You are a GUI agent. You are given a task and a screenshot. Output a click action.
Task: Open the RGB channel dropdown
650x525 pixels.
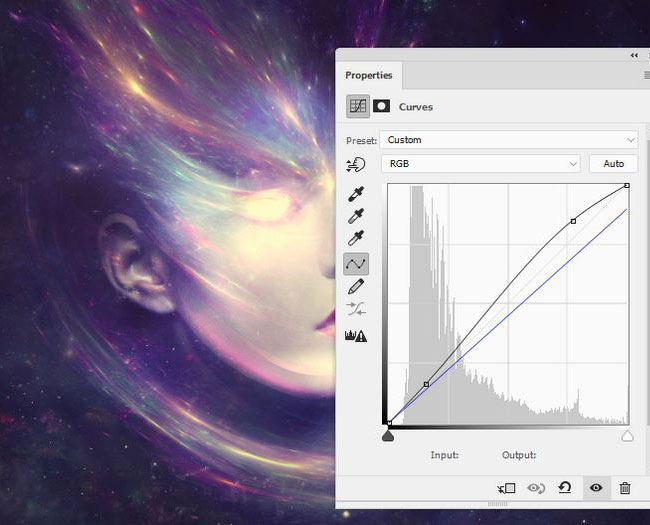click(481, 164)
